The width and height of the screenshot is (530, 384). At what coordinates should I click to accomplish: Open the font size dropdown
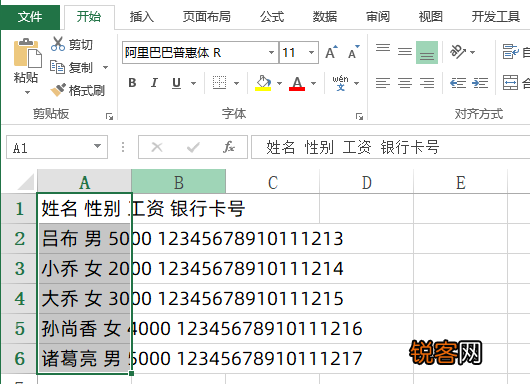(x=311, y=52)
